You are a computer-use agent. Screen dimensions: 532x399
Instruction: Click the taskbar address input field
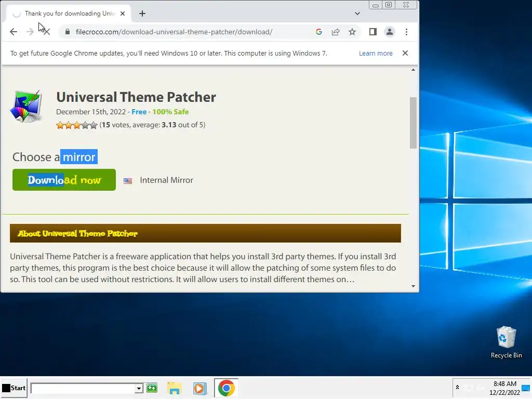click(83, 388)
